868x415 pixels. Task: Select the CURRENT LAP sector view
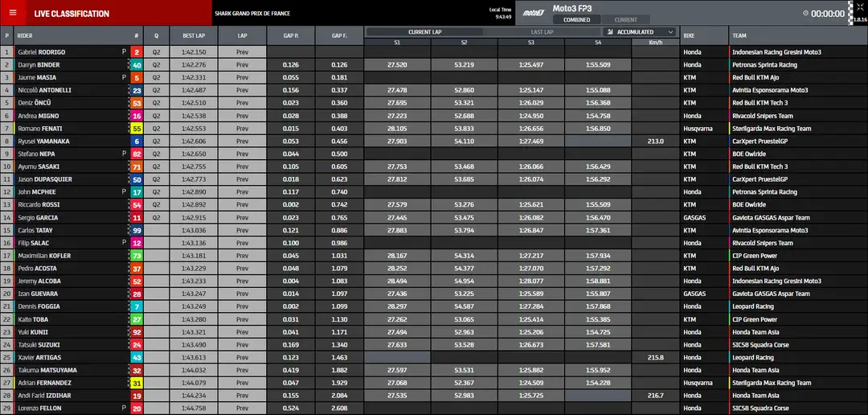[x=424, y=32]
